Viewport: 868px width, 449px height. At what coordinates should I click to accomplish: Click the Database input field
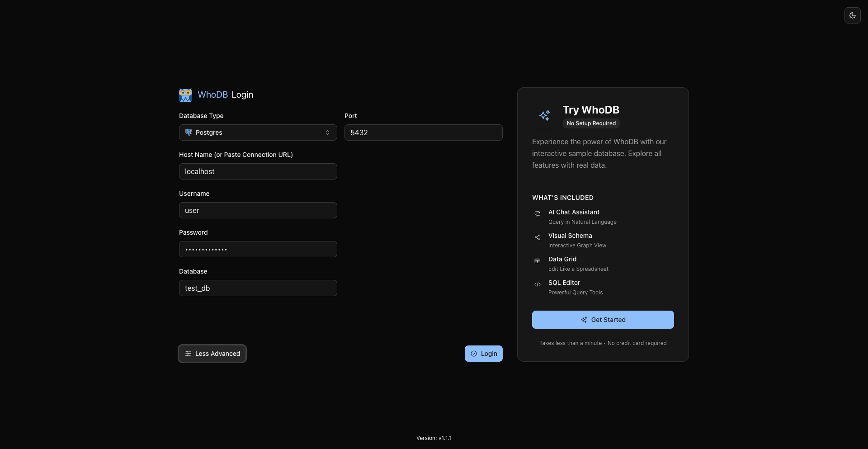(x=258, y=288)
